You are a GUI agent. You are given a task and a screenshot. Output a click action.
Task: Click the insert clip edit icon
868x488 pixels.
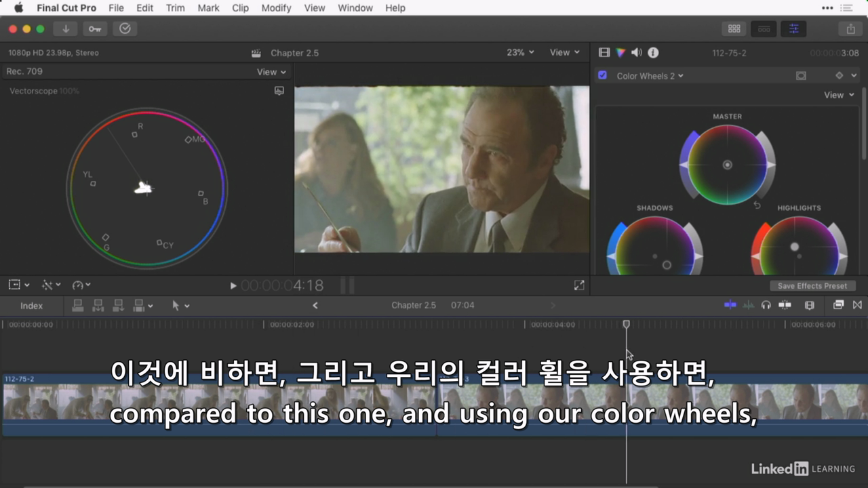98,306
